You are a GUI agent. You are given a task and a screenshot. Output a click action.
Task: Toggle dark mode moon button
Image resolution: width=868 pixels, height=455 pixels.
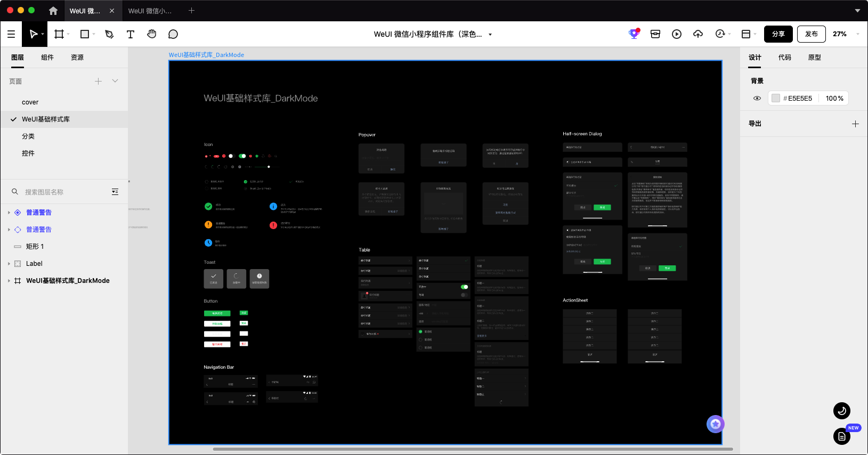click(842, 411)
